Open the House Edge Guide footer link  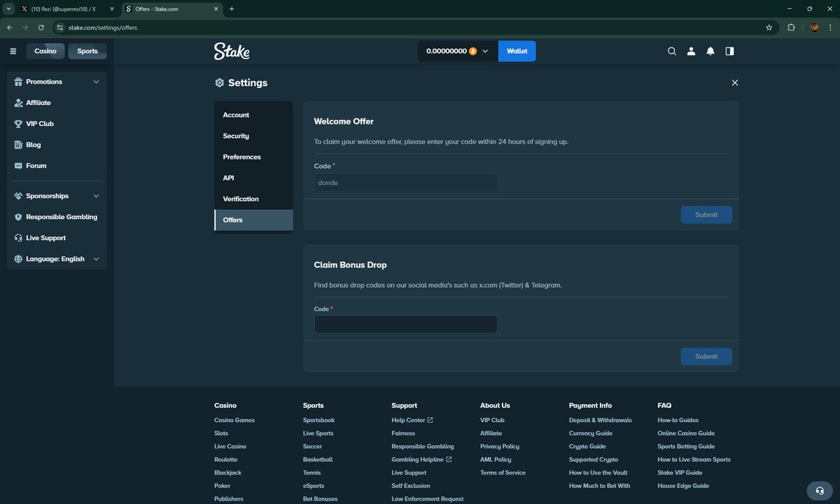tap(683, 486)
